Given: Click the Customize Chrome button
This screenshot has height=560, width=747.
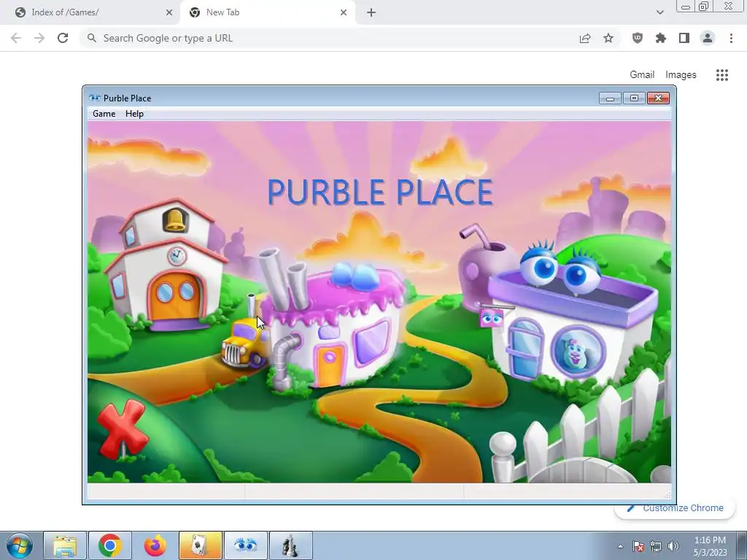Looking at the screenshot, I should (675, 507).
